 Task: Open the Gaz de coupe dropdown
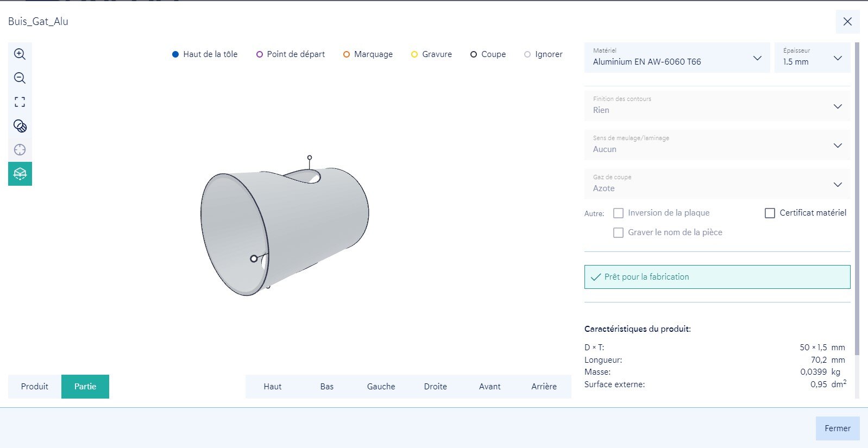pos(717,184)
